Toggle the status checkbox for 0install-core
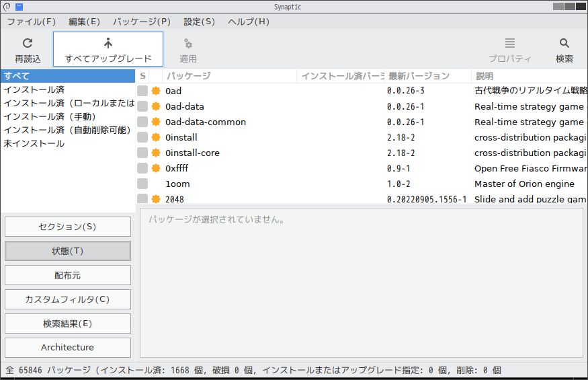588x380 pixels. (142, 153)
